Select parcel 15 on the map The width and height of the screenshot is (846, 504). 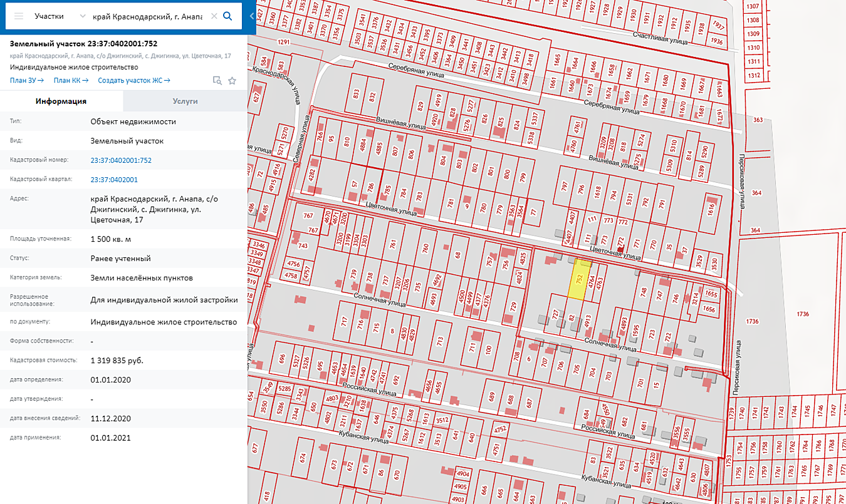[x=656, y=384]
